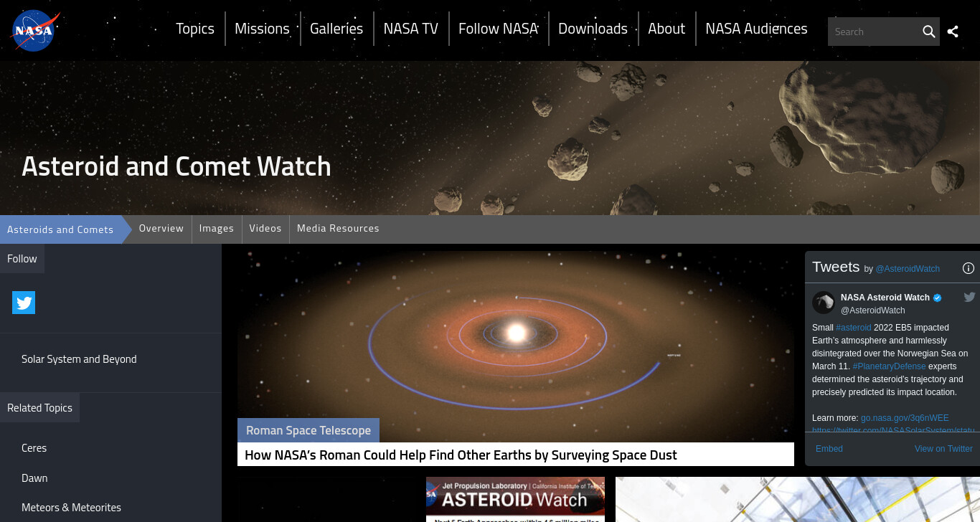Open the Galleries menu
Screen dimensions: 980x522
click(x=336, y=29)
